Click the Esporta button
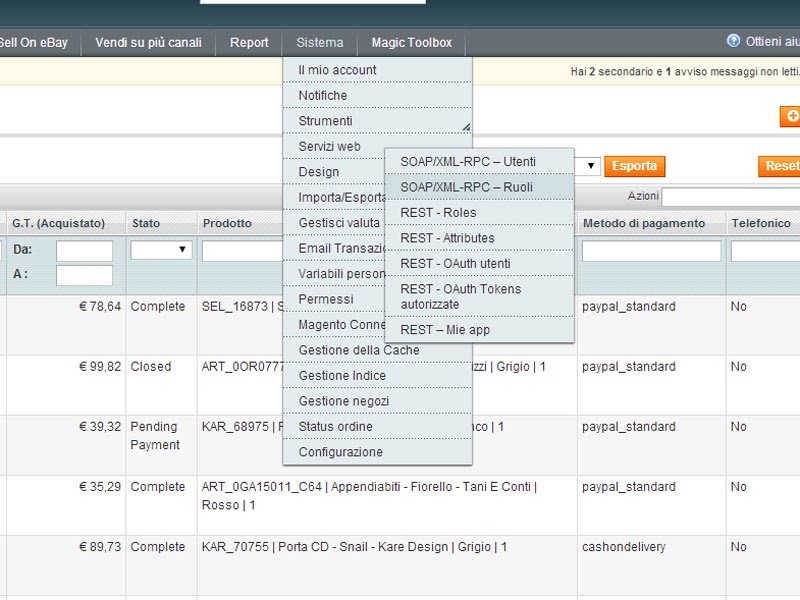The image size is (800, 600). pos(634,166)
